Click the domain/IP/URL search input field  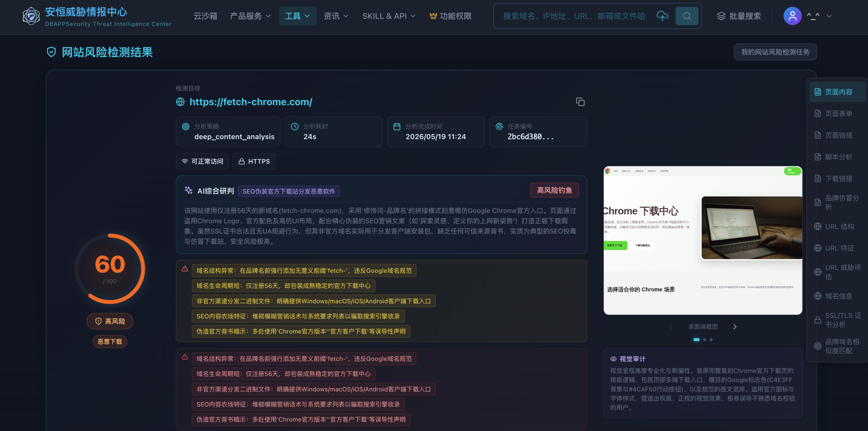(575, 16)
